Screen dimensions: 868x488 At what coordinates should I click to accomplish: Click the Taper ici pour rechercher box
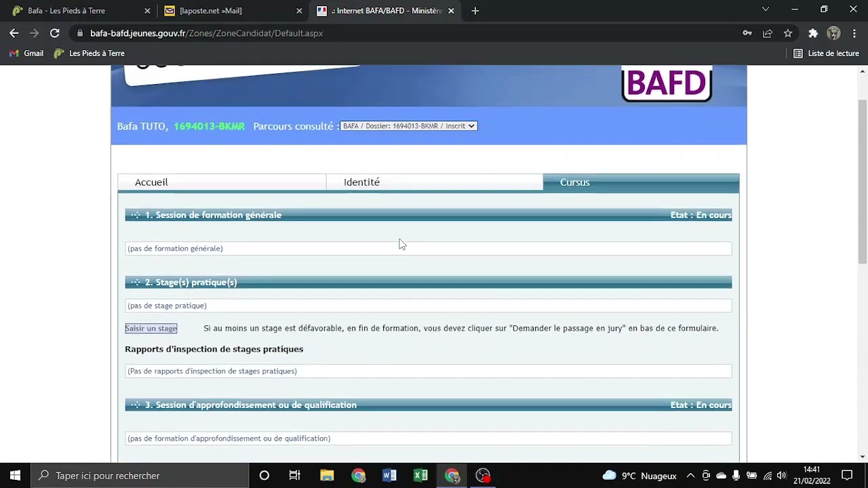point(140,475)
